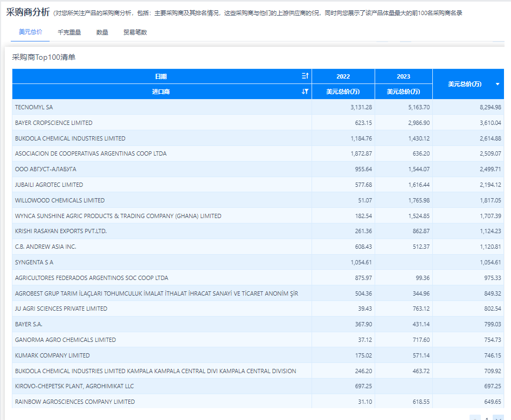
Task: Click BAYER CROPSCIENCE LIMITED entry
Action: pyautogui.click(x=162, y=122)
